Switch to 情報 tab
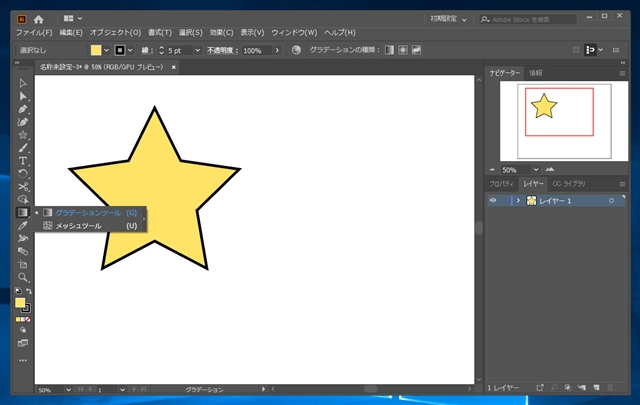 (x=536, y=73)
